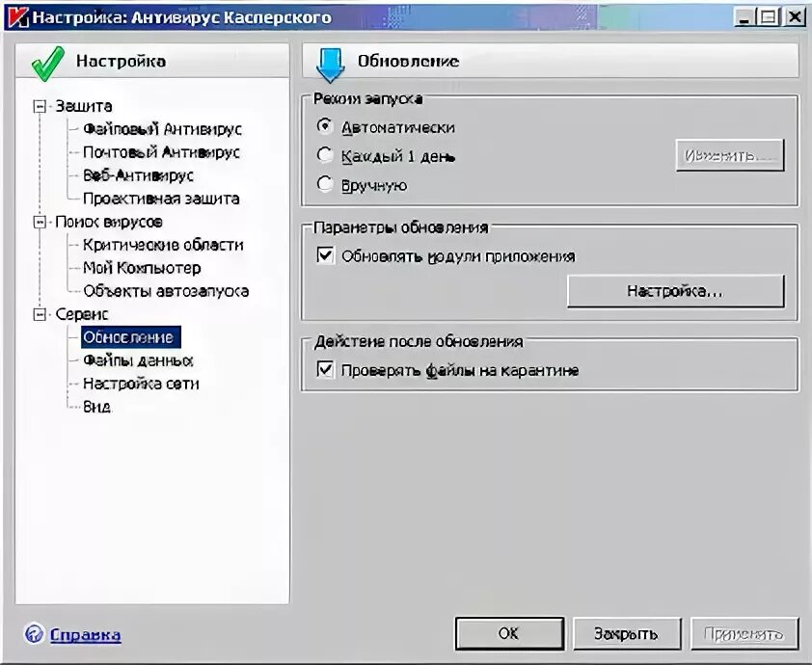Click the Применить button
The image size is (812, 665).
point(744,633)
